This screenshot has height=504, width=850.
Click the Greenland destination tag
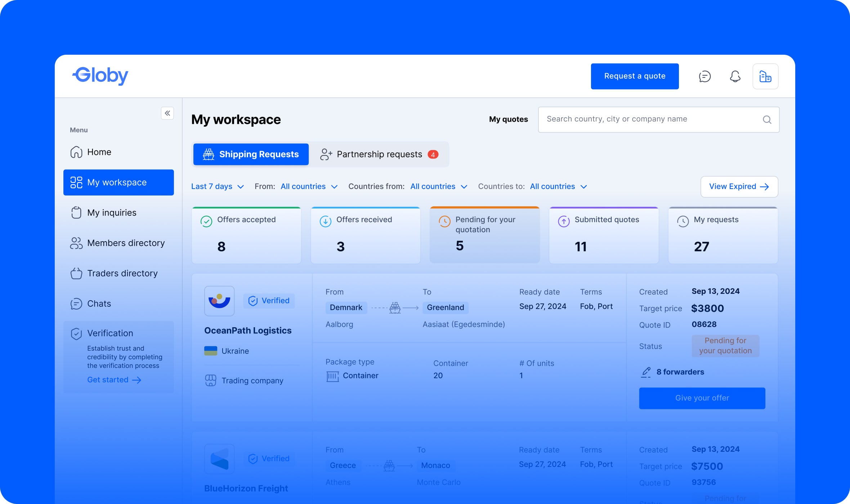[446, 308]
